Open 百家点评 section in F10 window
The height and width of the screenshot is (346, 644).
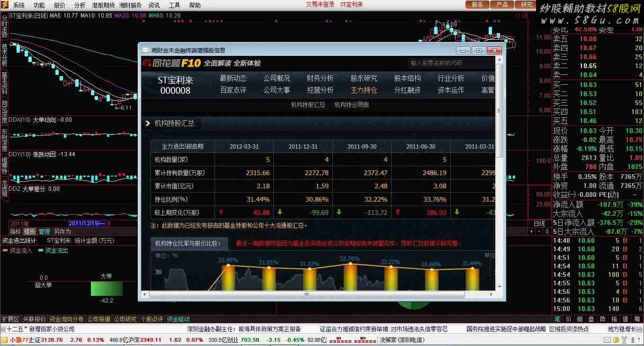coord(233,90)
